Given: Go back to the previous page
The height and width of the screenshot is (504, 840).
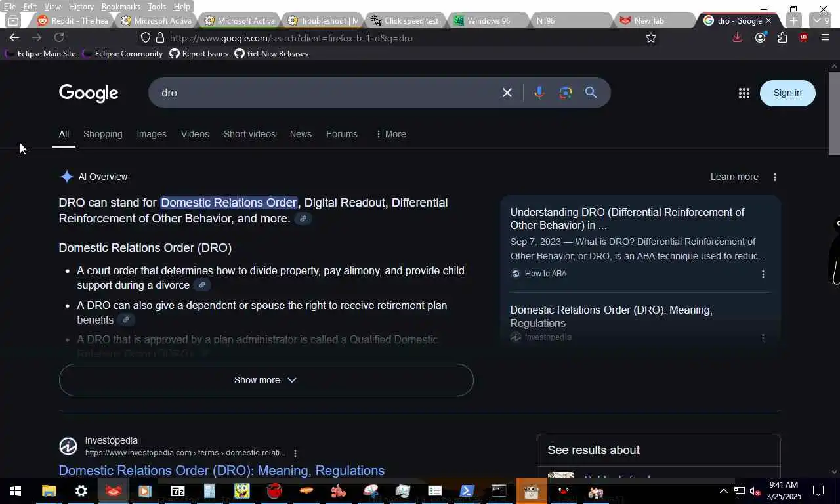Looking at the screenshot, I should pyautogui.click(x=14, y=38).
